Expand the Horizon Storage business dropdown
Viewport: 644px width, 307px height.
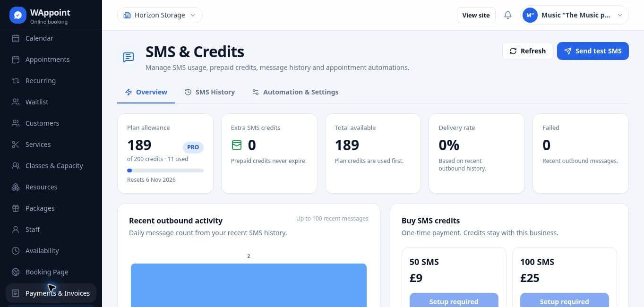click(160, 15)
